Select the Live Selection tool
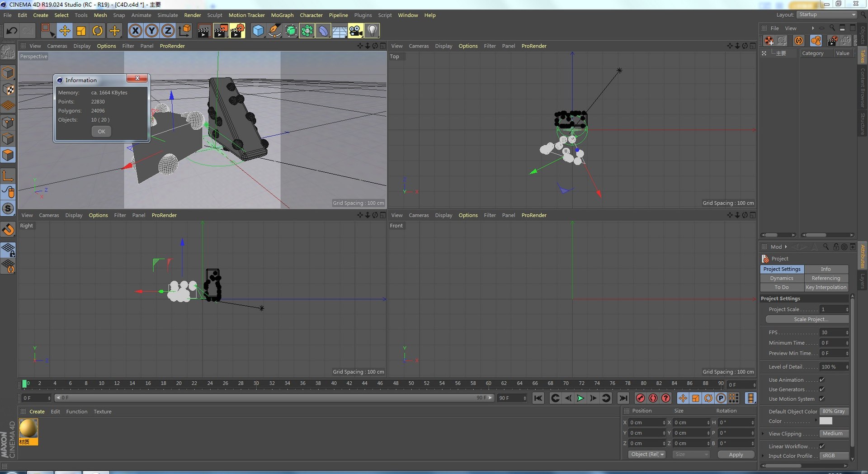 coord(48,31)
